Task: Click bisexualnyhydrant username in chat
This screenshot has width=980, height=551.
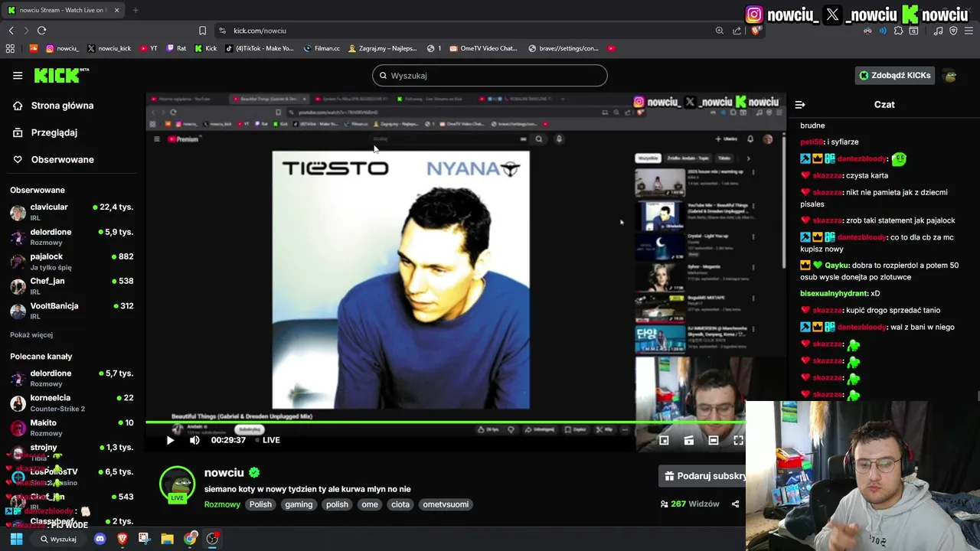Action: pyautogui.click(x=834, y=294)
